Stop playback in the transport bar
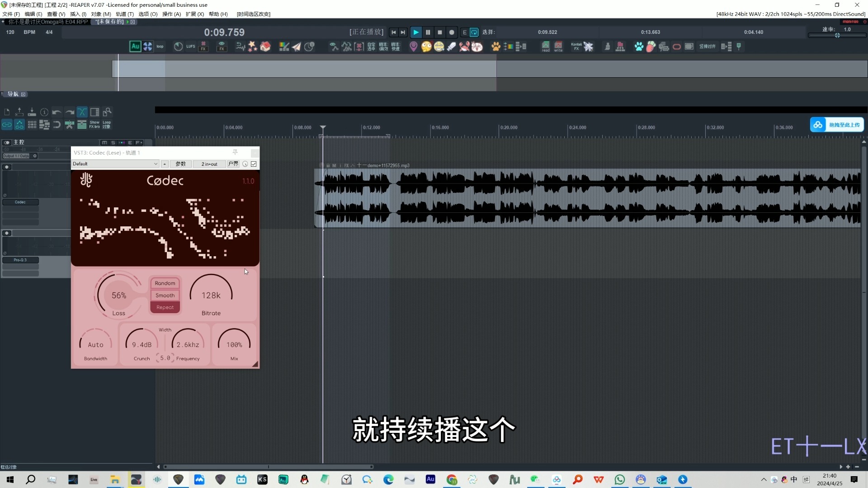Image resolution: width=868 pixels, height=488 pixels. click(439, 32)
